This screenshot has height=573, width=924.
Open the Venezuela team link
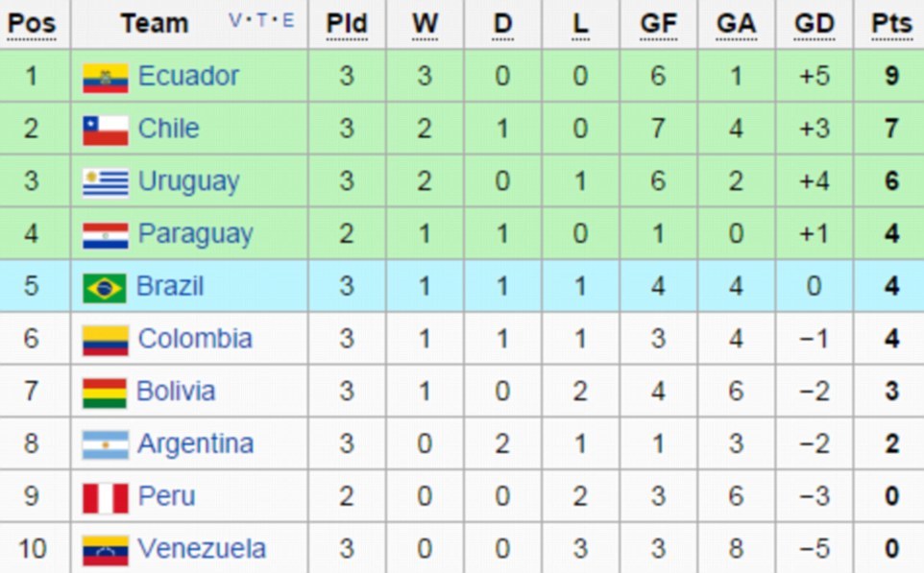click(x=202, y=549)
